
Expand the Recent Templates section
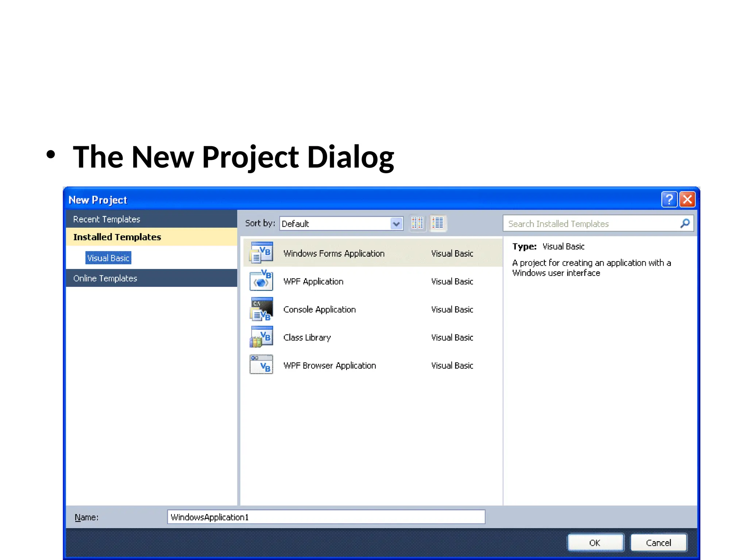click(151, 219)
